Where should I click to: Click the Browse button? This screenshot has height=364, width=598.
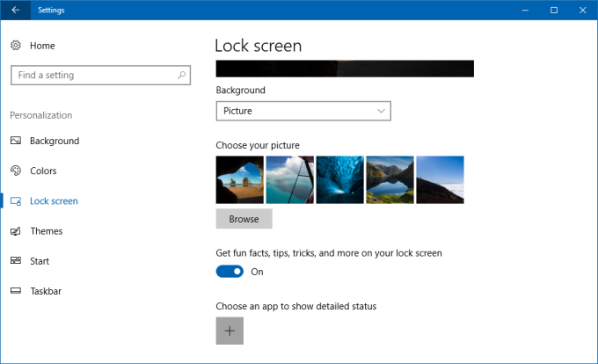point(244,219)
